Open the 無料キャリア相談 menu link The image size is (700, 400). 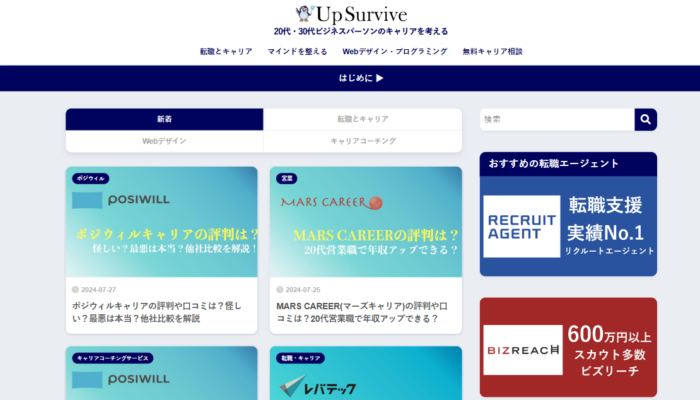coord(492,50)
